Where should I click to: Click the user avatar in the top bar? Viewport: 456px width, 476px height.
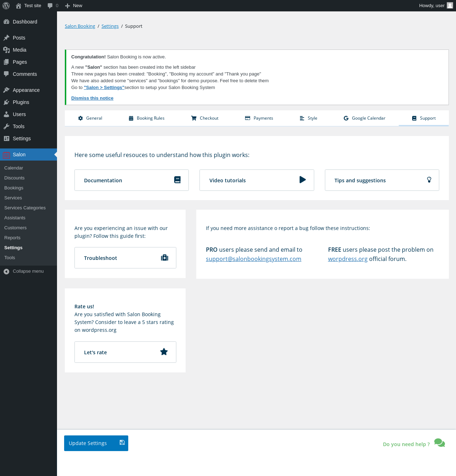(x=450, y=5)
